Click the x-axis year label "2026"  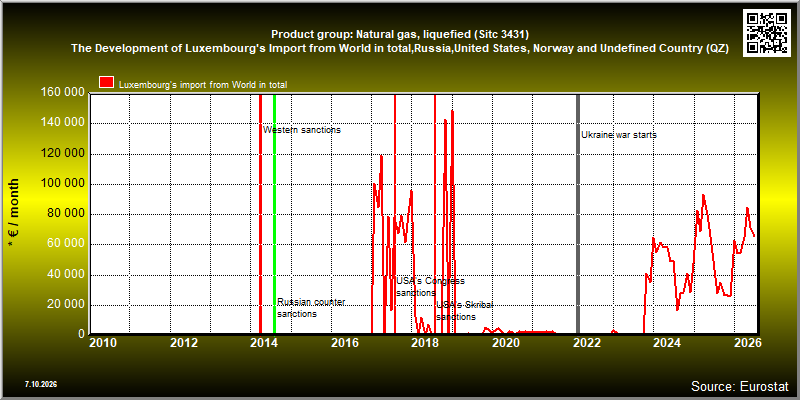[x=748, y=343]
